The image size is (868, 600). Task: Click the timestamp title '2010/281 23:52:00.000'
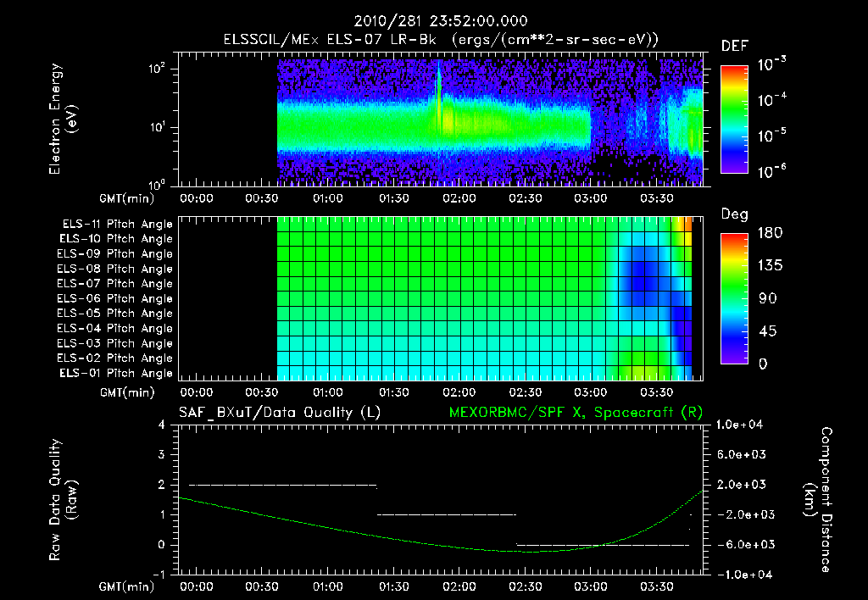pos(441,21)
